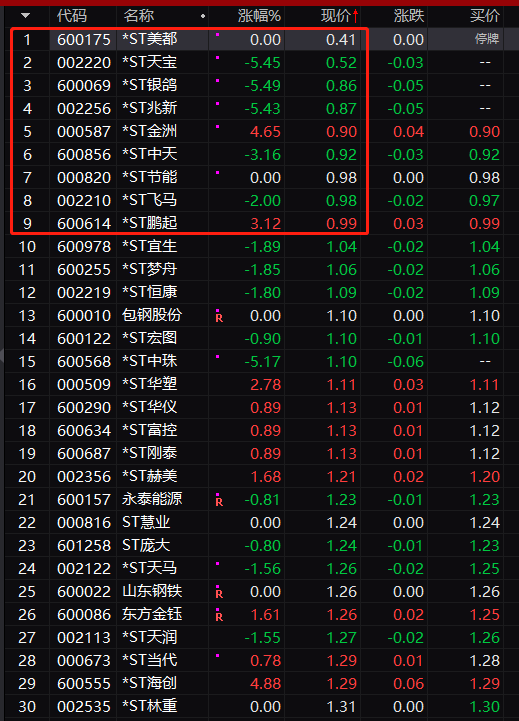Click the 停牌 status in *ST美都 row
Viewport: 519px width, 721px height.
click(x=487, y=39)
